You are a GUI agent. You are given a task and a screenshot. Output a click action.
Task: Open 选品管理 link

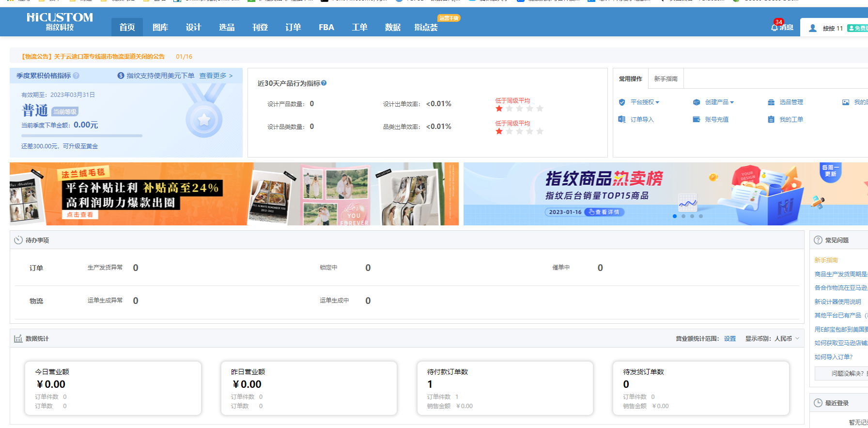(x=791, y=102)
